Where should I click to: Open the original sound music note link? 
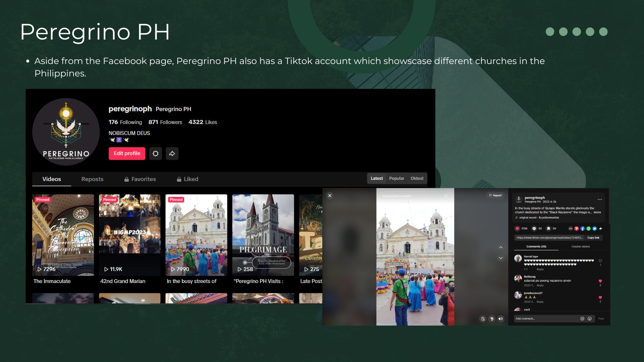(x=537, y=218)
